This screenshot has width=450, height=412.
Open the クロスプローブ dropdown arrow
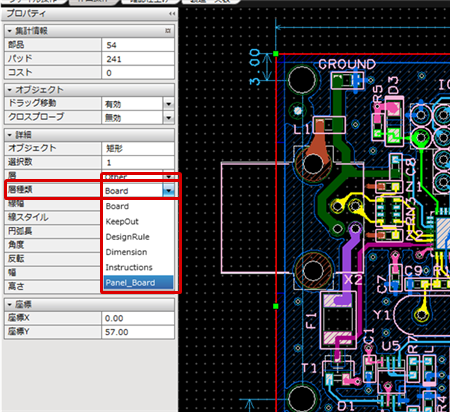(169, 117)
